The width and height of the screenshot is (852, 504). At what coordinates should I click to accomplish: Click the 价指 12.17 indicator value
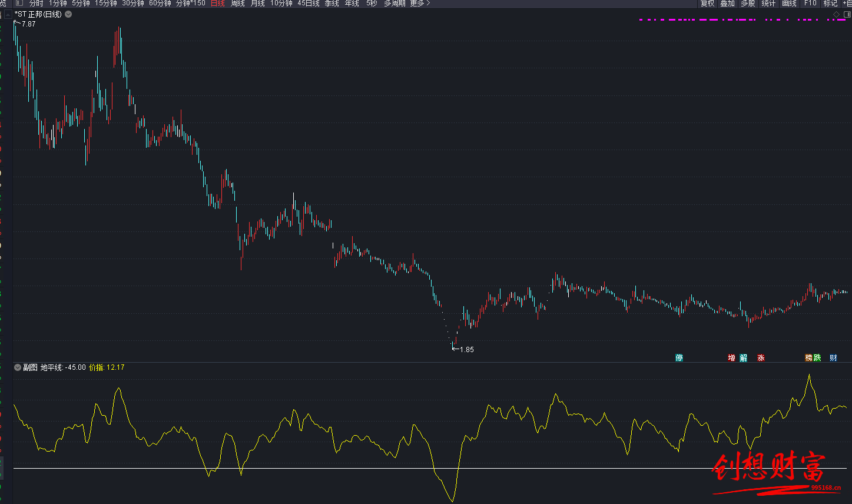click(107, 367)
